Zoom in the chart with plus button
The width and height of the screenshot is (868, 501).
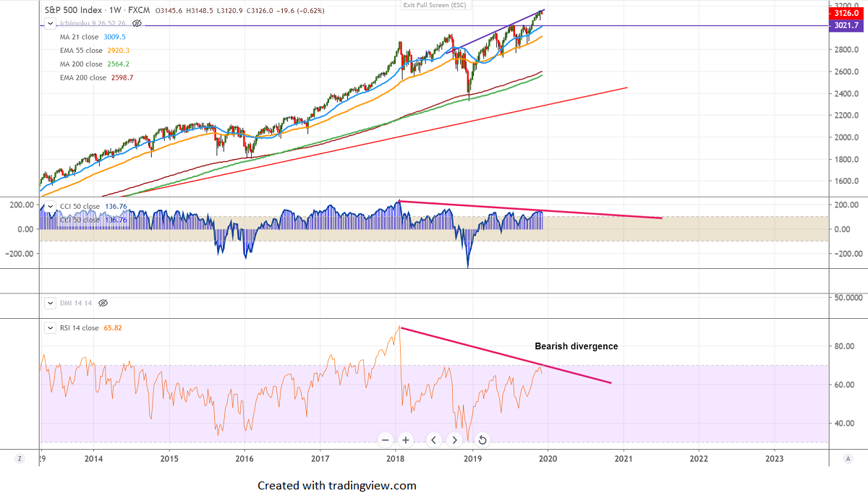point(406,440)
